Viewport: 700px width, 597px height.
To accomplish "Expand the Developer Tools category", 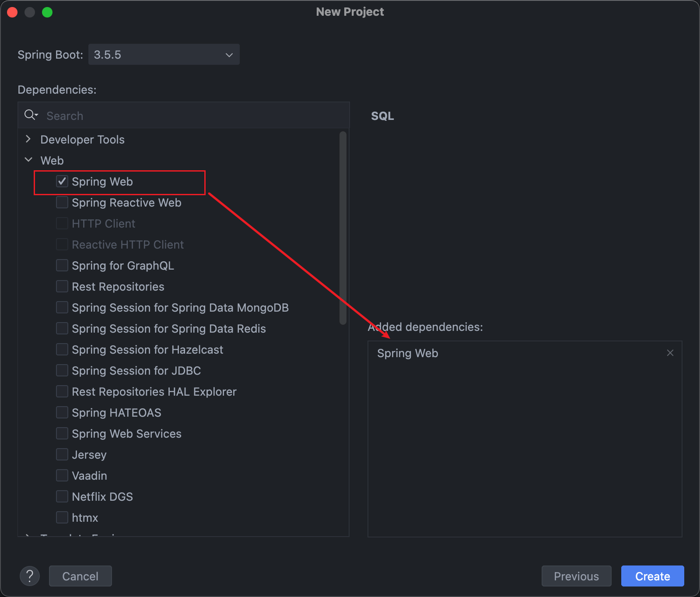I will pos(28,140).
